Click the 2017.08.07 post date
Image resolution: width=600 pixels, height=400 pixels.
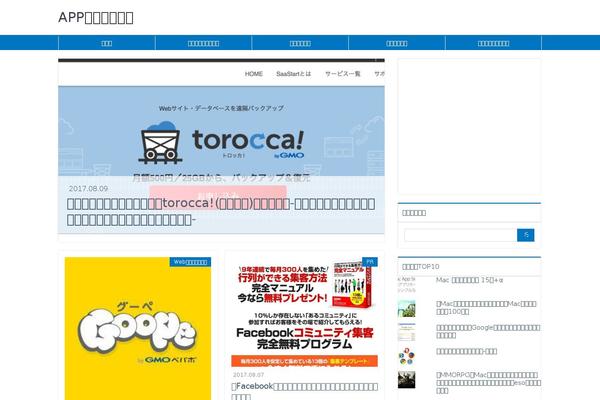pyautogui.click(x=248, y=375)
